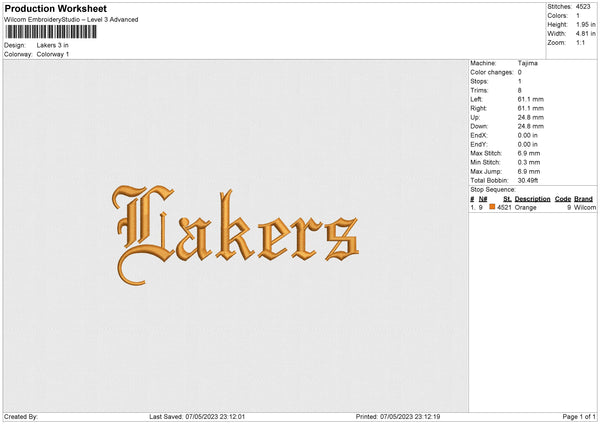
Task: Click the Production Worksheet title
Action: pos(56,8)
